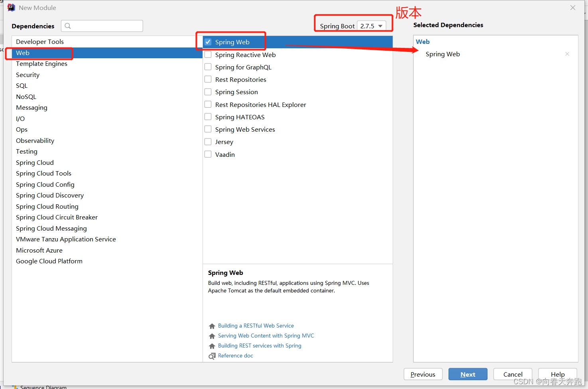Check the Jersey checkbox
Viewport: 588px width, 389px height.
[x=208, y=142]
